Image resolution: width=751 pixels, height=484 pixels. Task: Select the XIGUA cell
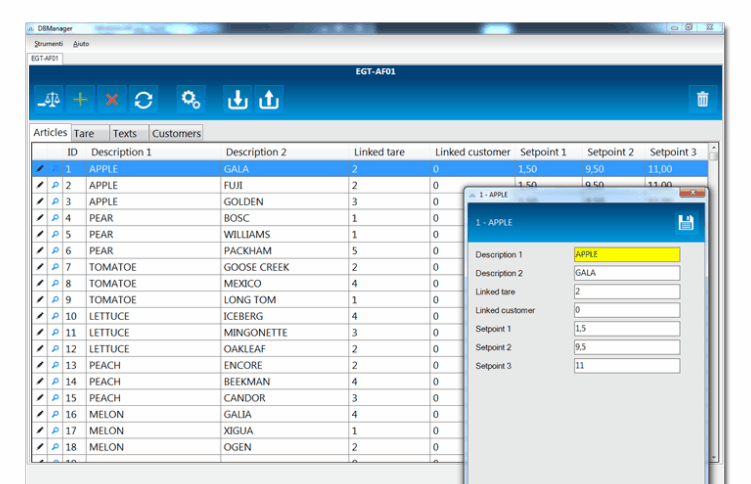pyautogui.click(x=284, y=430)
